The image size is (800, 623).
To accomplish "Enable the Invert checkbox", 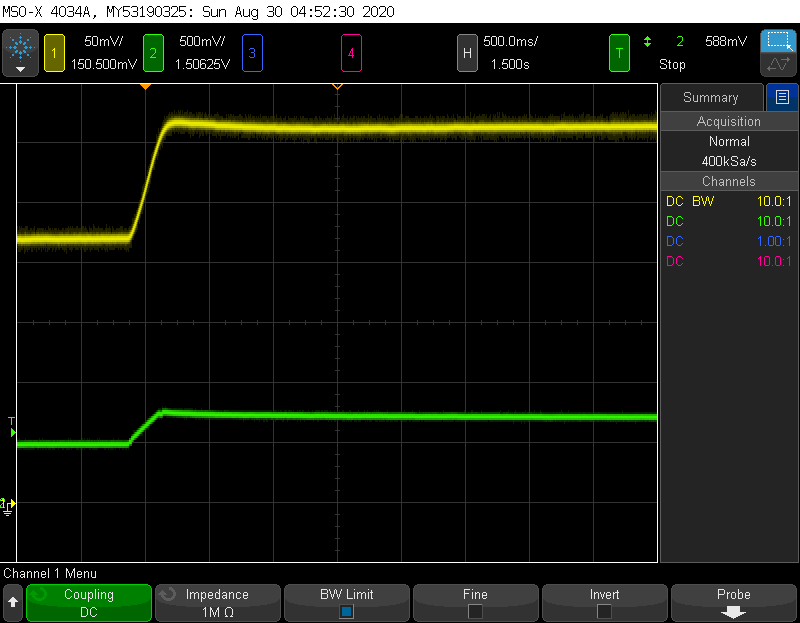I will pyautogui.click(x=603, y=611).
